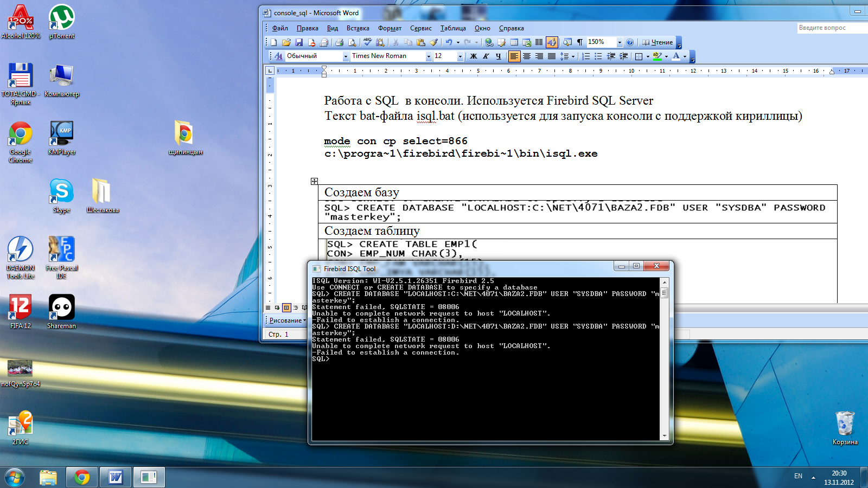Click the numbered list icon

(x=586, y=56)
